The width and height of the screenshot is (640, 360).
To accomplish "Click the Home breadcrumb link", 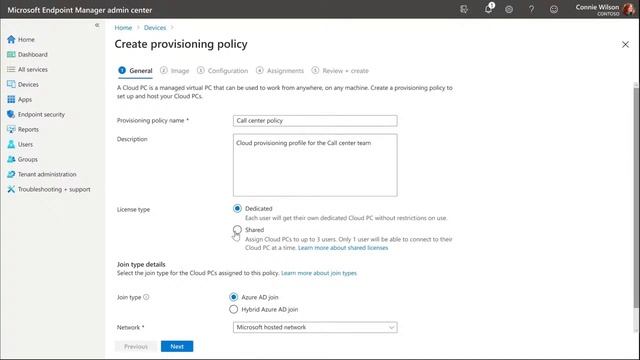I will (x=123, y=28).
